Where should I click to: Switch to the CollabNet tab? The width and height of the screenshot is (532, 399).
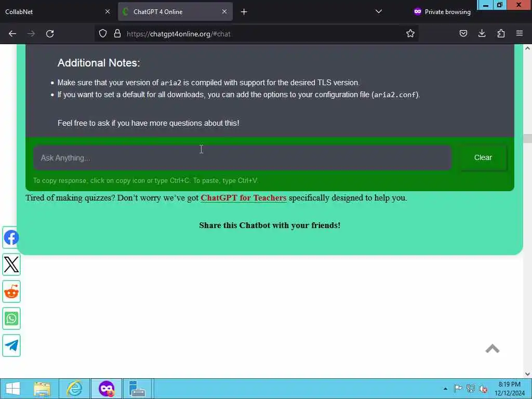coord(57,11)
